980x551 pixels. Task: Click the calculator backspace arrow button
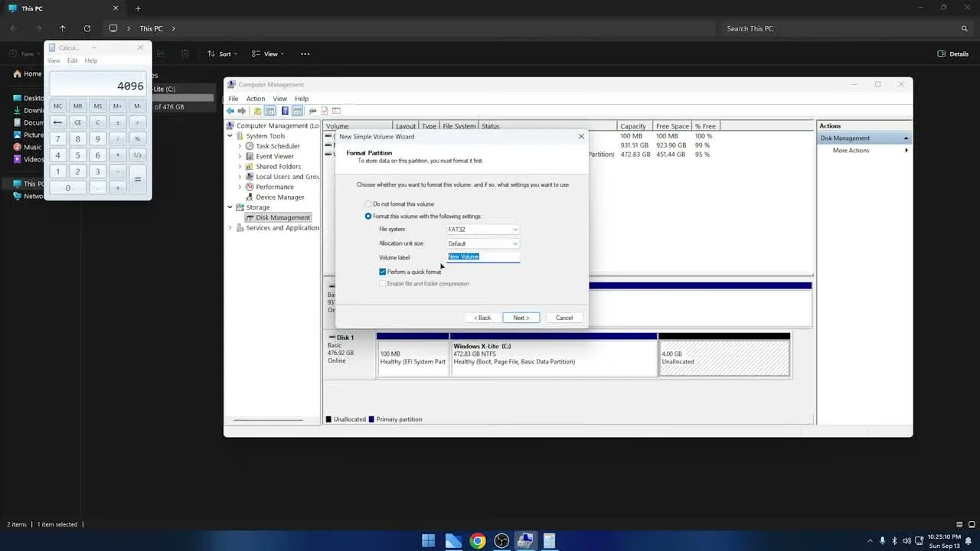pos(57,122)
